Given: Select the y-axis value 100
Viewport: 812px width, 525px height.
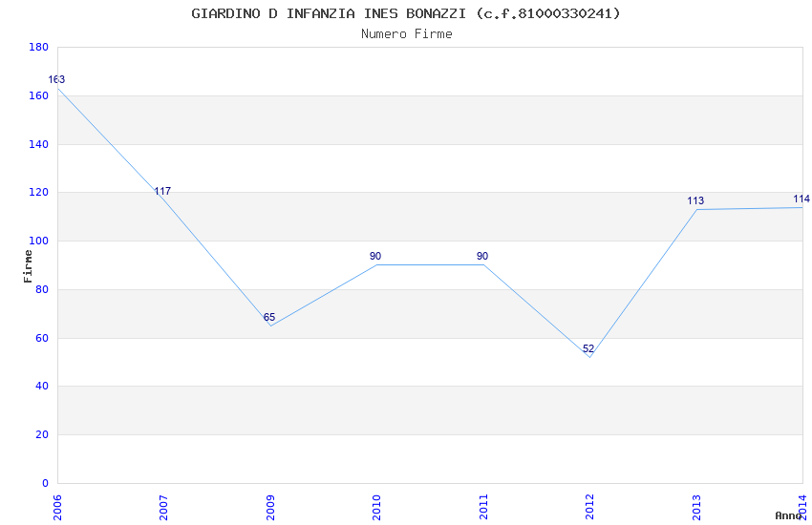Looking at the screenshot, I should click(38, 241).
